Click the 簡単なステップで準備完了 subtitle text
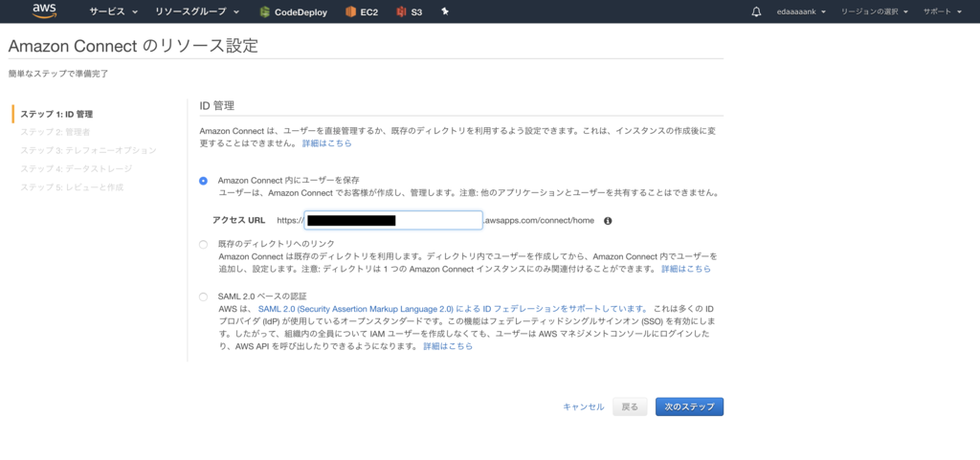 point(58,74)
